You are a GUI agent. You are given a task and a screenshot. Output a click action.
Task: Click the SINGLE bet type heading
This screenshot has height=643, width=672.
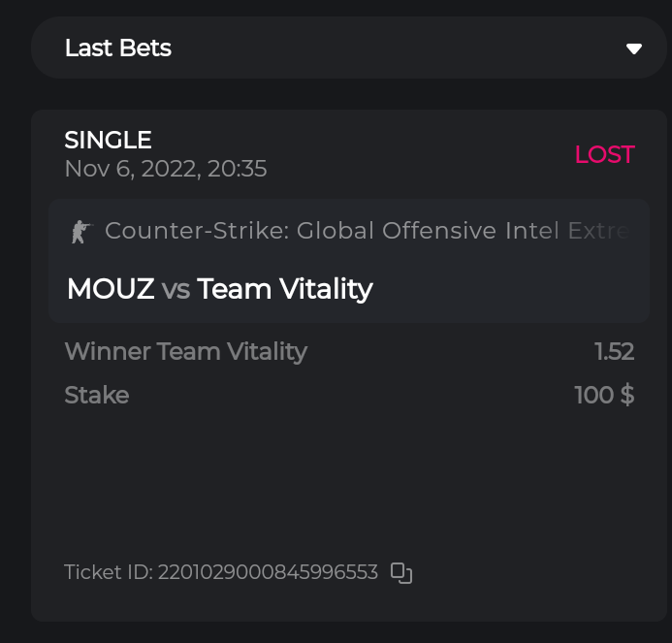click(108, 140)
